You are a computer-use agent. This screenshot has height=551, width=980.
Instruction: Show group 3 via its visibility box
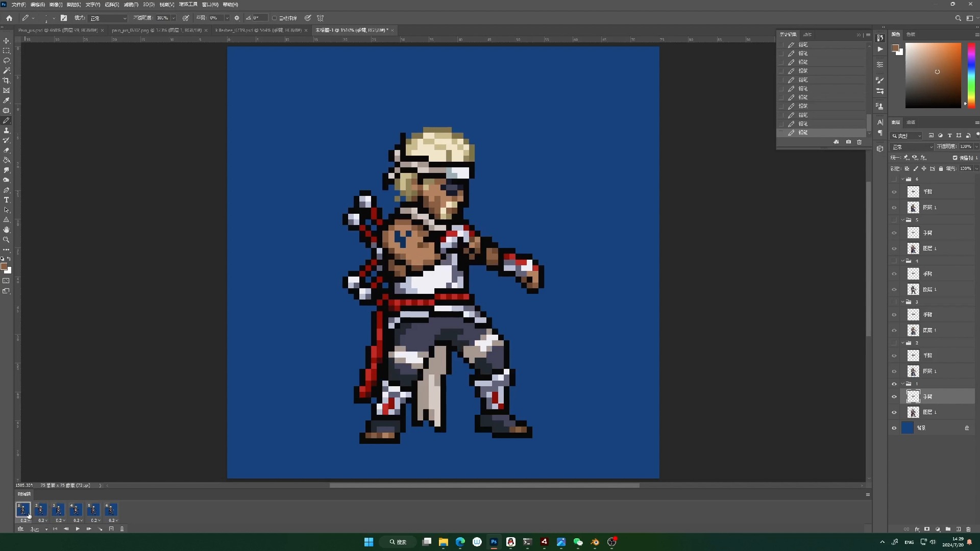tap(894, 302)
